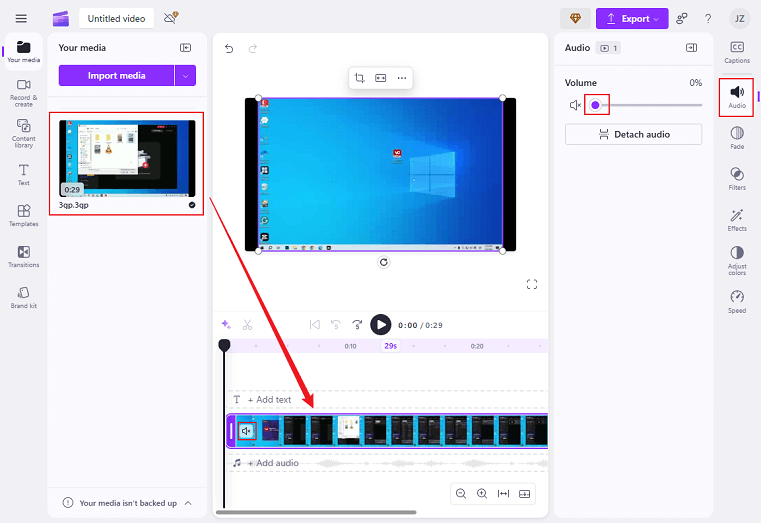The width and height of the screenshot is (761, 523).
Task: Fit the timeline to the screen
Action: pyautogui.click(x=503, y=493)
